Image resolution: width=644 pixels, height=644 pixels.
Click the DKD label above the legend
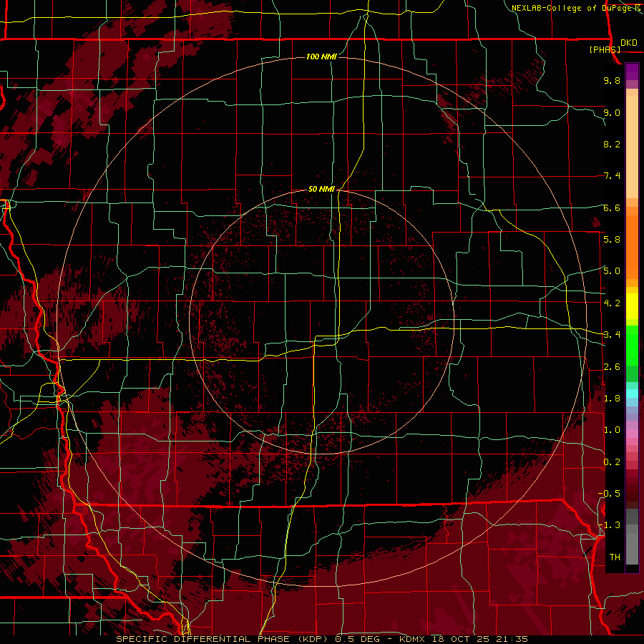(629, 43)
